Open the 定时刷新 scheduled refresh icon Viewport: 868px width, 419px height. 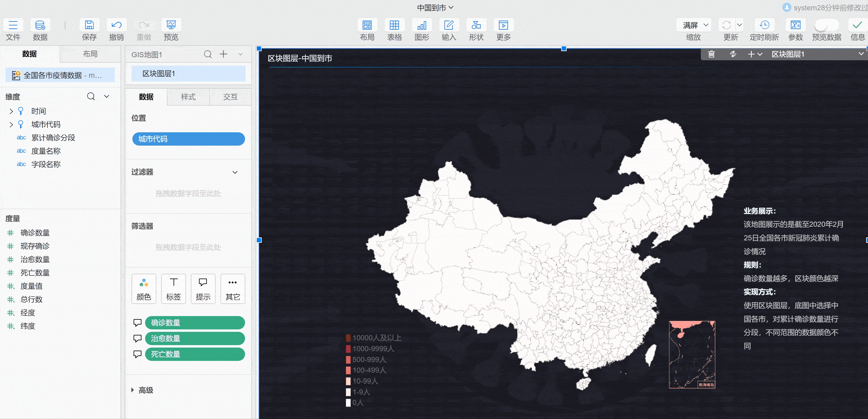click(764, 25)
